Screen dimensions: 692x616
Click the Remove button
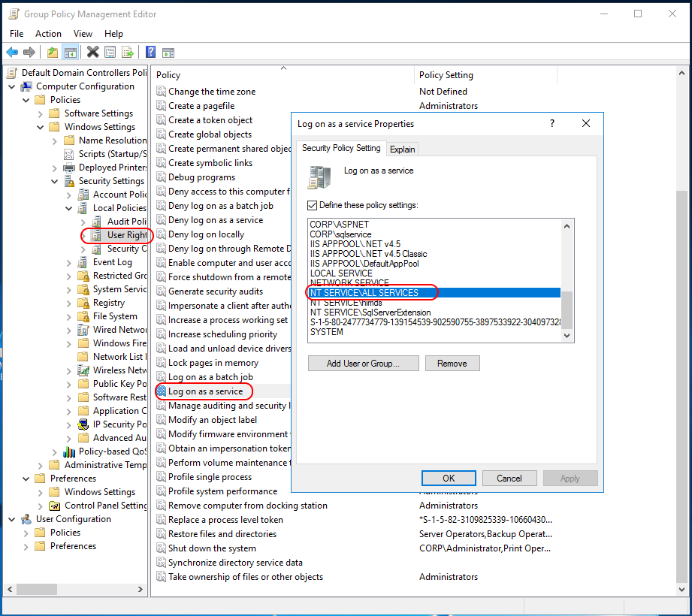(452, 364)
